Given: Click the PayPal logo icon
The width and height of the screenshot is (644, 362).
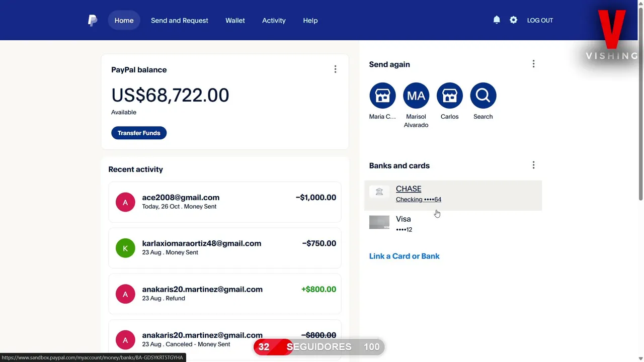Looking at the screenshot, I should tap(93, 20).
